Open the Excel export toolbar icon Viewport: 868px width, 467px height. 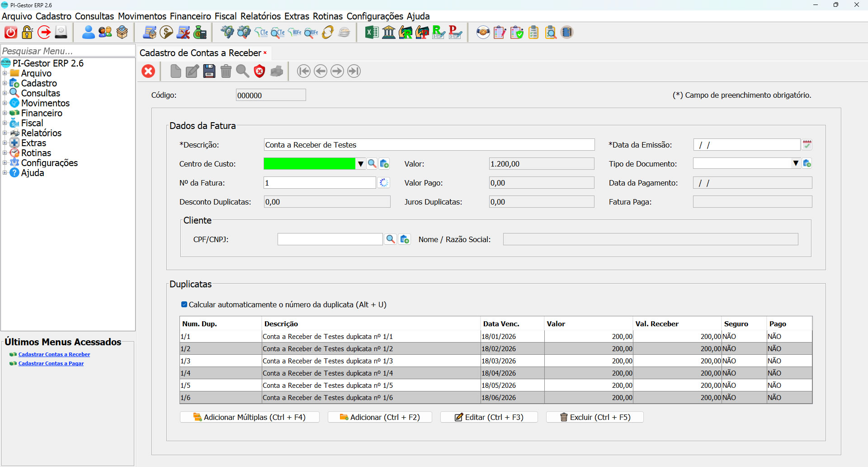tap(372, 32)
